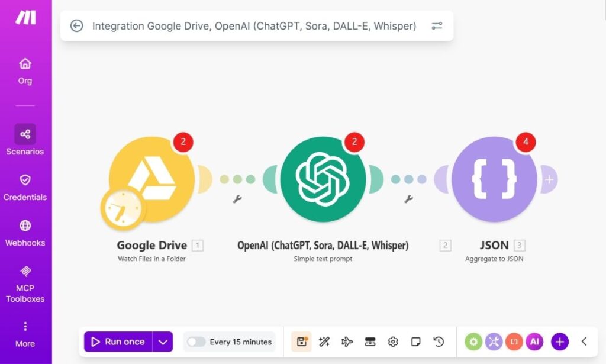Open scenario options sliders icon
The height and width of the screenshot is (364, 606).
tap(437, 26)
